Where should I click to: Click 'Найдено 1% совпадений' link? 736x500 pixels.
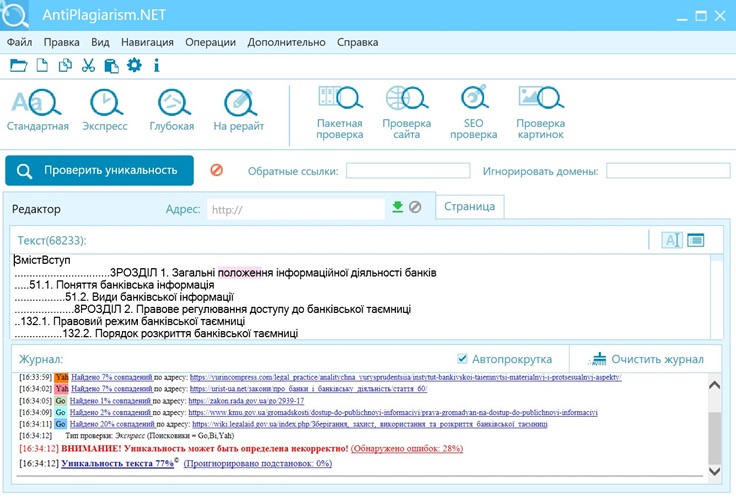(x=110, y=401)
